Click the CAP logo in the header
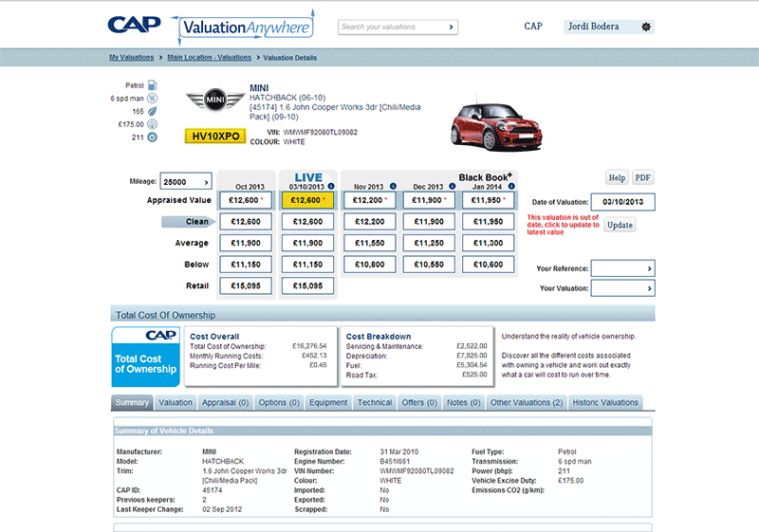The height and width of the screenshot is (532, 759). pos(134,25)
